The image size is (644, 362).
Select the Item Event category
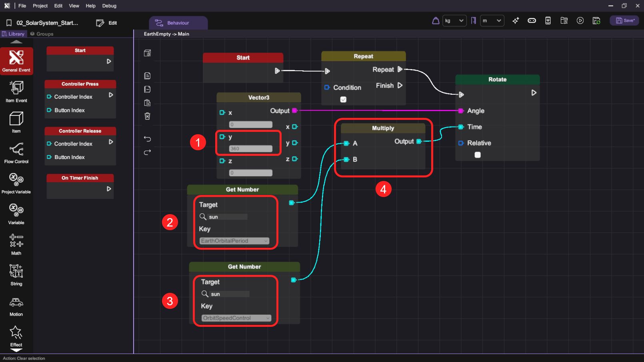(x=16, y=91)
